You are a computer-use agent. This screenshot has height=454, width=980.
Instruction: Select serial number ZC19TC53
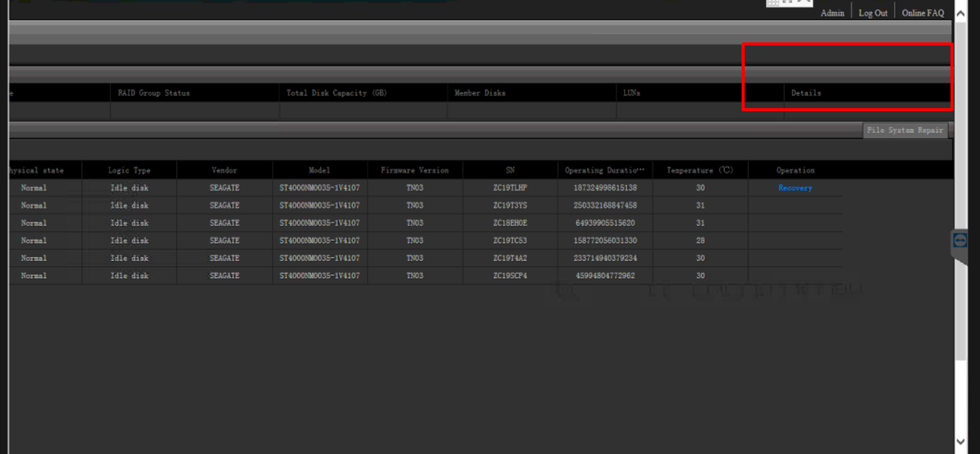tap(510, 241)
